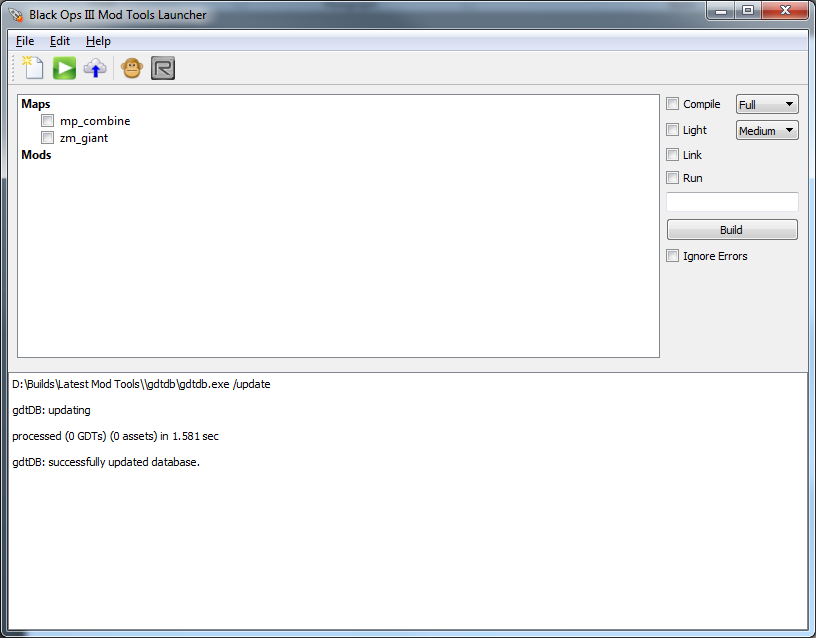This screenshot has width=816, height=638.
Task: Open the Edit menu
Action: click(x=60, y=41)
